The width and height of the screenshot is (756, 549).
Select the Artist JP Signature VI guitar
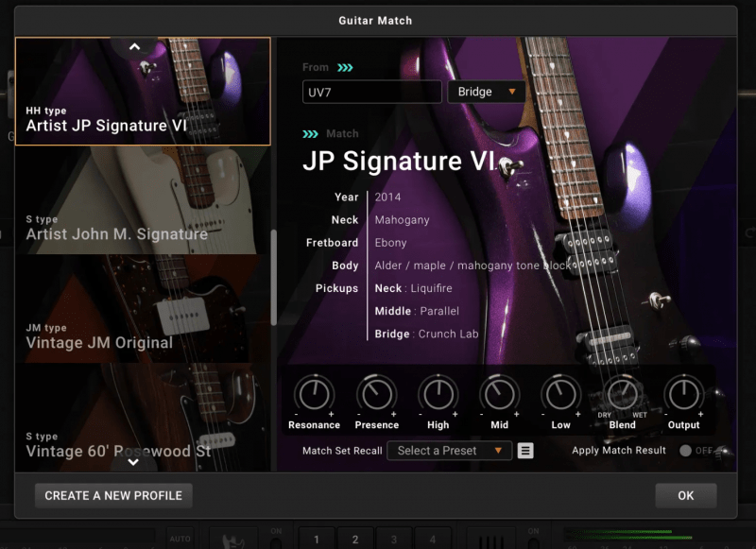pyautogui.click(x=144, y=91)
